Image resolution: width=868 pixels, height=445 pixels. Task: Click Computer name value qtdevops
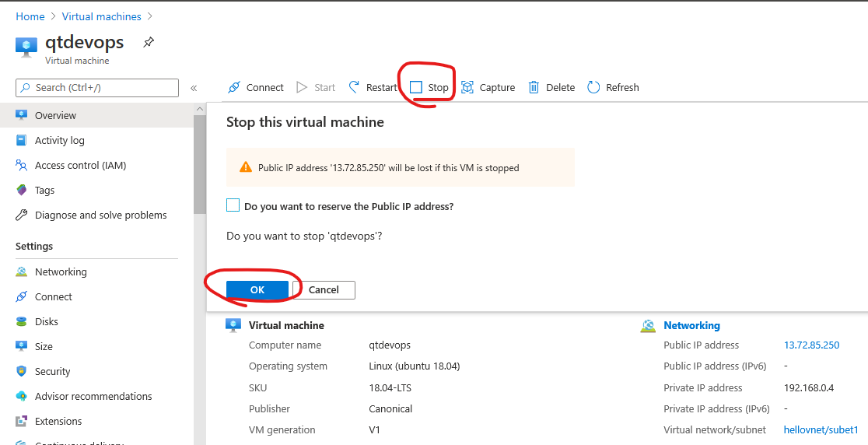point(390,345)
